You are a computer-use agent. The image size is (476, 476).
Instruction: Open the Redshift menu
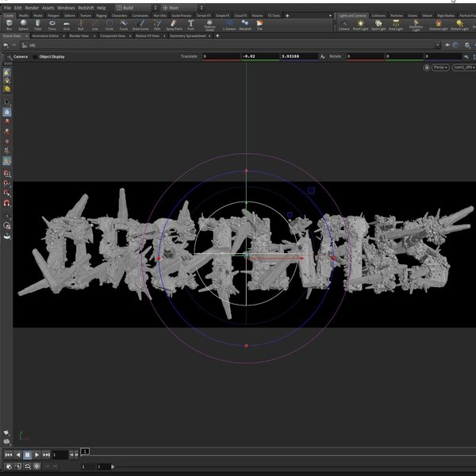[86, 8]
